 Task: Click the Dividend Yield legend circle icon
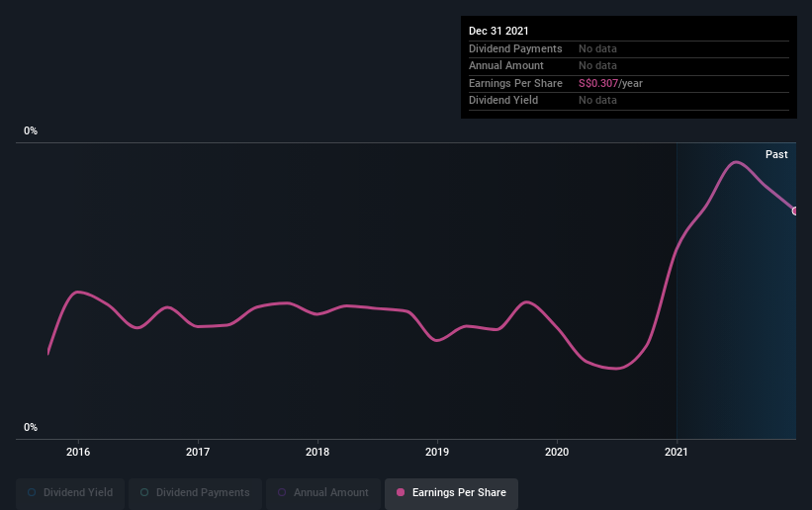(x=32, y=492)
